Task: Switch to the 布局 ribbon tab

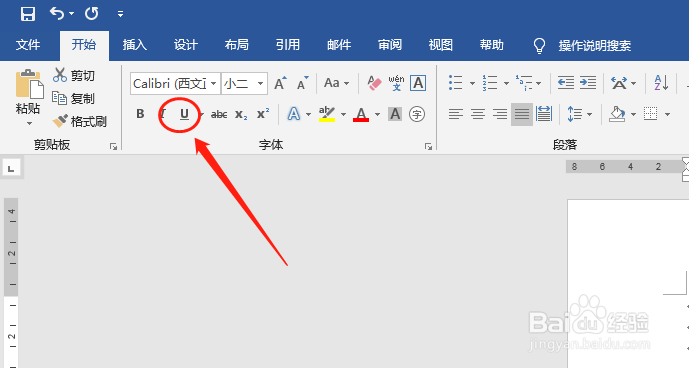Action: click(x=236, y=45)
